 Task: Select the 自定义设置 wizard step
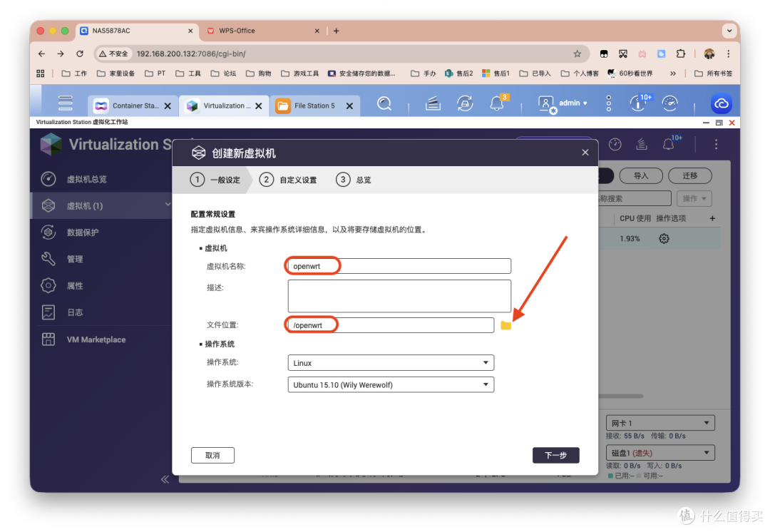(288, 180)
